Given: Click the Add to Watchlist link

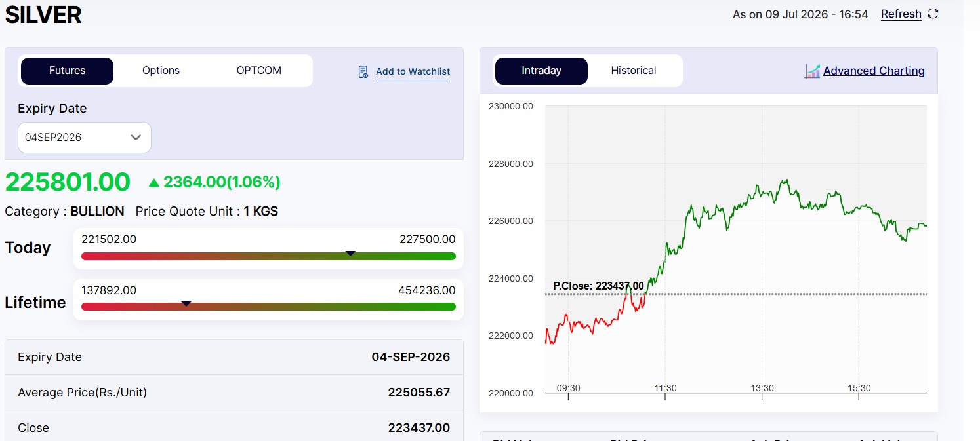Looking at the screenshot, I should click(x=413, y=71).
